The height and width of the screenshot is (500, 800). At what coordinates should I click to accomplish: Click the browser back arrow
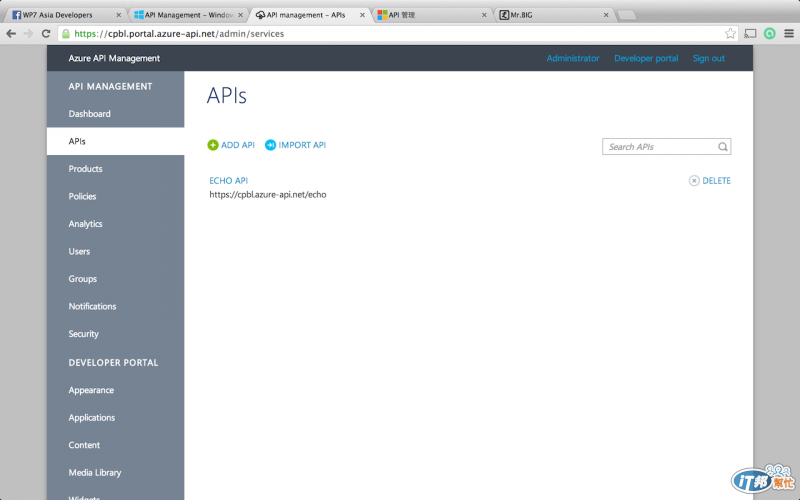pyautogui.click(x=11, y=34)
